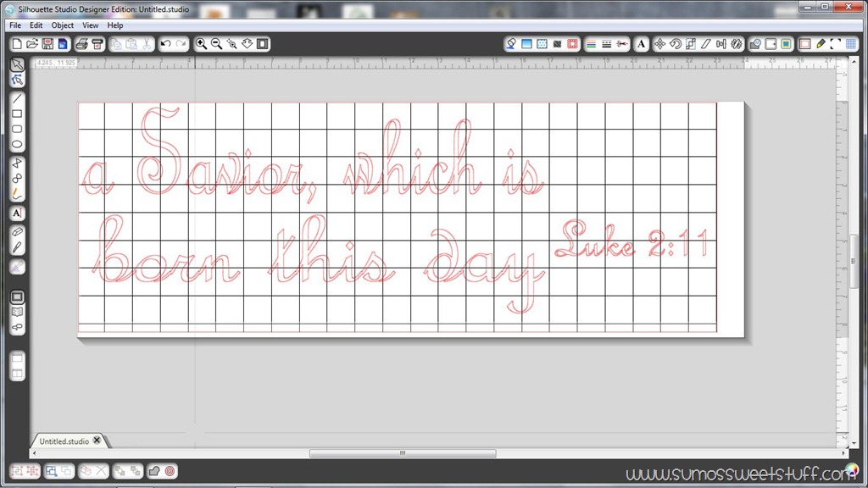Pick the Polygon drawing tool
Viewport: 868px width, 488px height.
tap(17, 164)
